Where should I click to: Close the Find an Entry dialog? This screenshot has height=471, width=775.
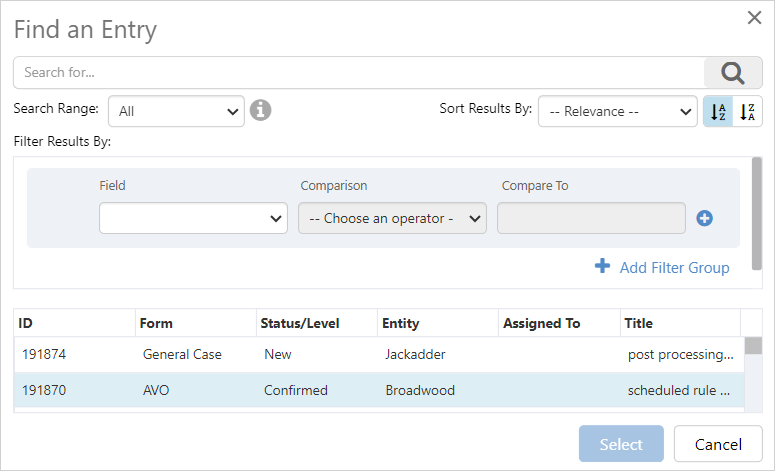point(754,17)
